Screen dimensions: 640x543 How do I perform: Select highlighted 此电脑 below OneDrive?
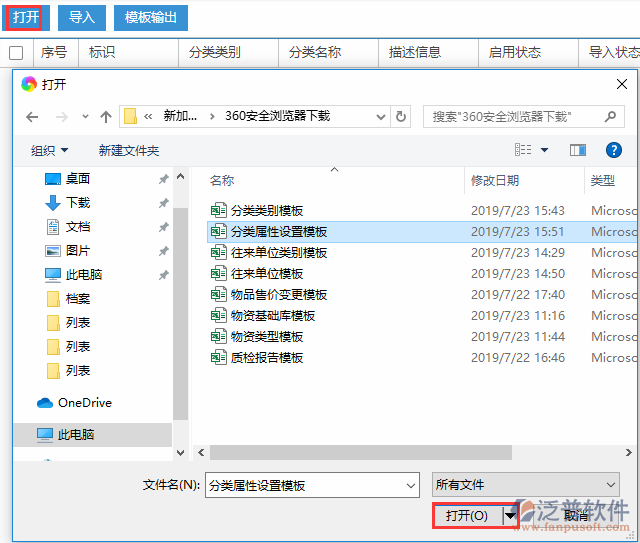tap(76, 434)
